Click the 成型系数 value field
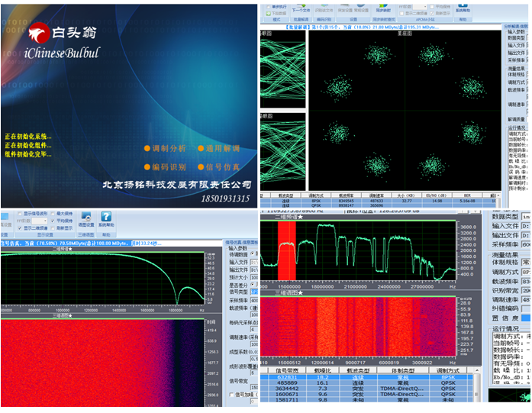 click(x=254, y=359)
